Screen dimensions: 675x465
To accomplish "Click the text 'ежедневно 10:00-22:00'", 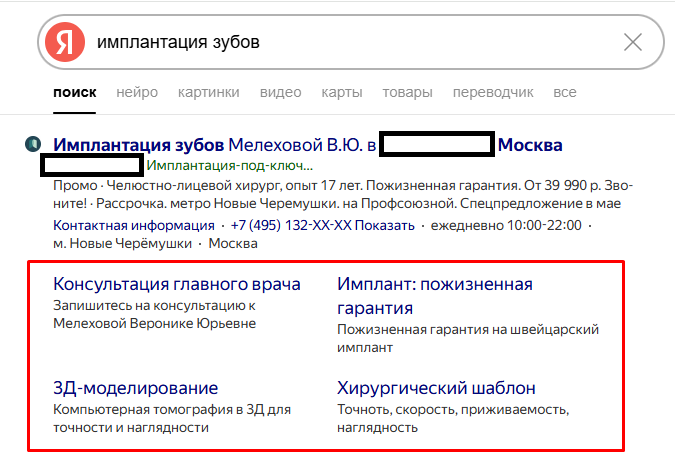I will click(506, 225).
